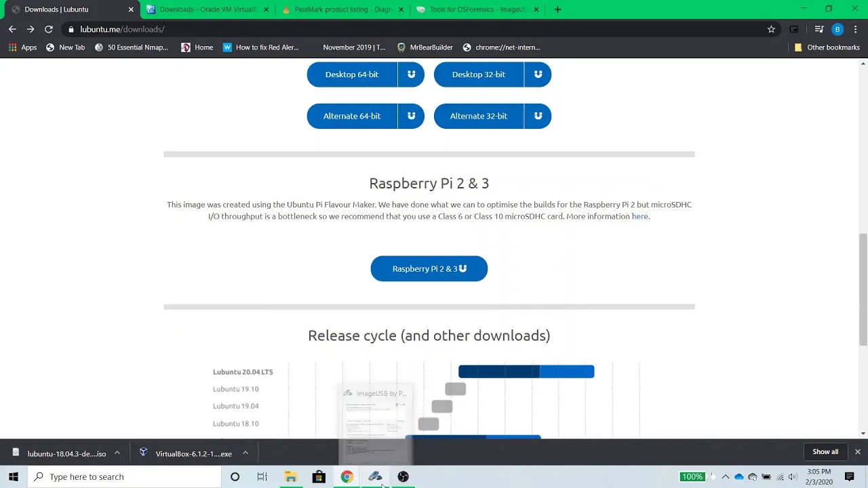Click the page vertical scrollbar thumb
Image resolution: width=868 pixels, height=488 pixels.
(863, 289)
